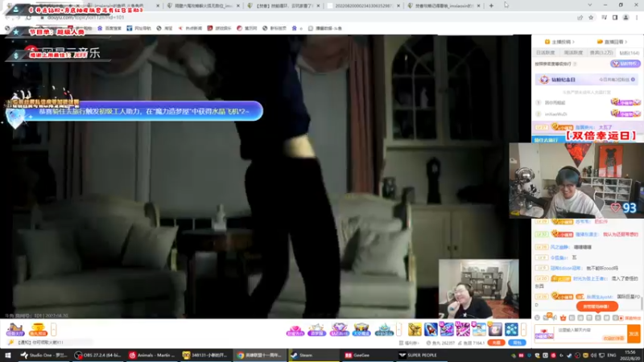Open the mission hall horse icon
The height and width of the screenshot is (362, 644).
point(15,329)
